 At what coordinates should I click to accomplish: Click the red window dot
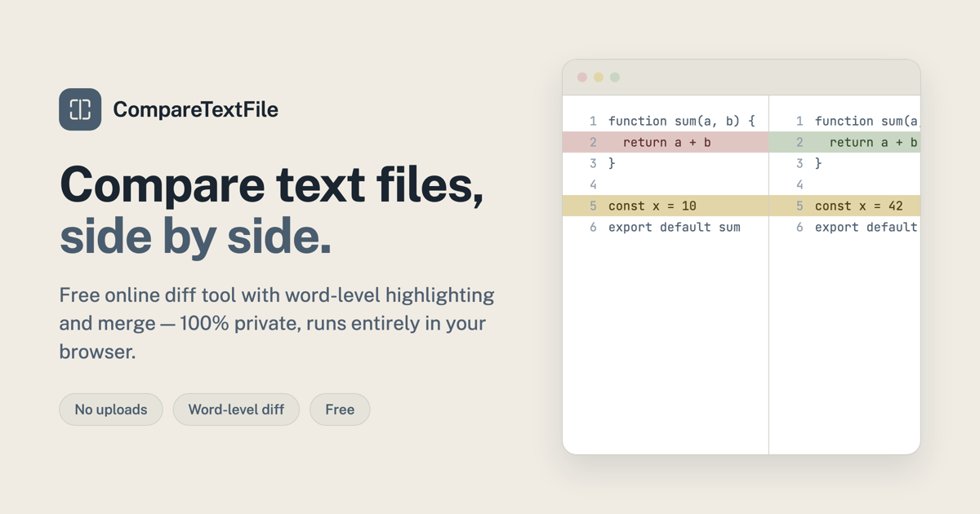582,78
